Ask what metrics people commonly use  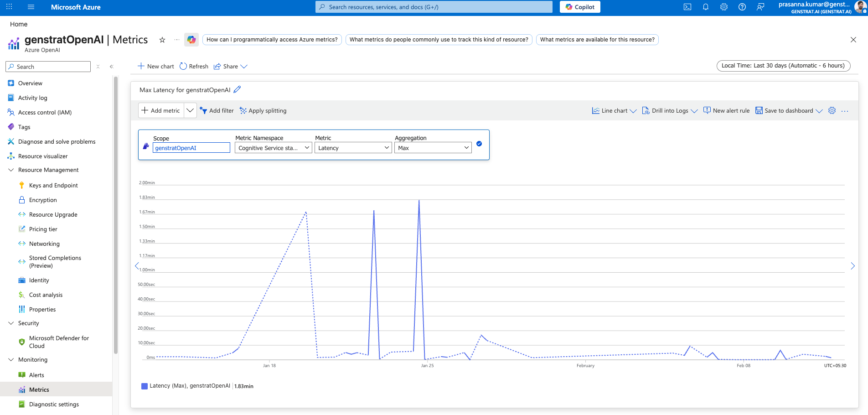(439, 40)
